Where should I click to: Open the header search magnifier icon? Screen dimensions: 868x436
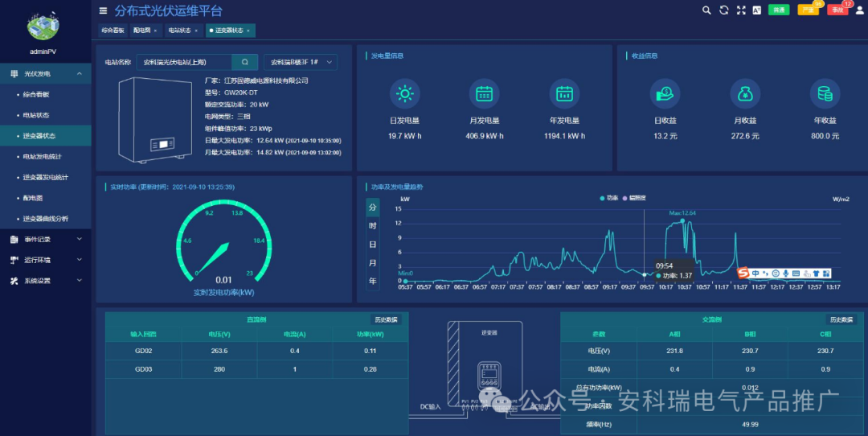click(706, 10)
